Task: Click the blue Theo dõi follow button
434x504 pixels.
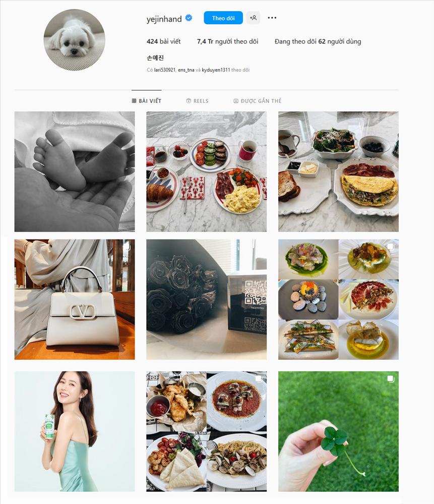Action: click(223, 18)
